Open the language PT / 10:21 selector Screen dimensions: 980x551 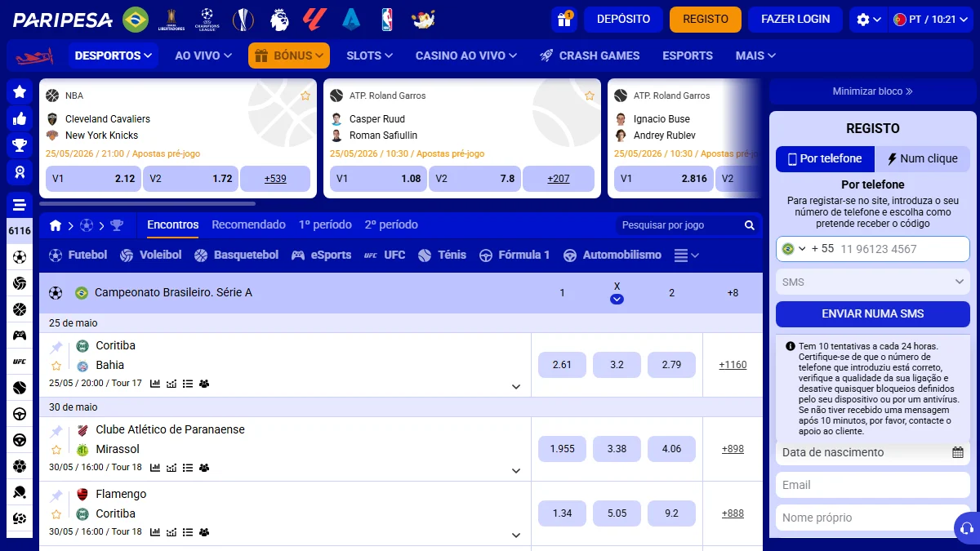933,19
